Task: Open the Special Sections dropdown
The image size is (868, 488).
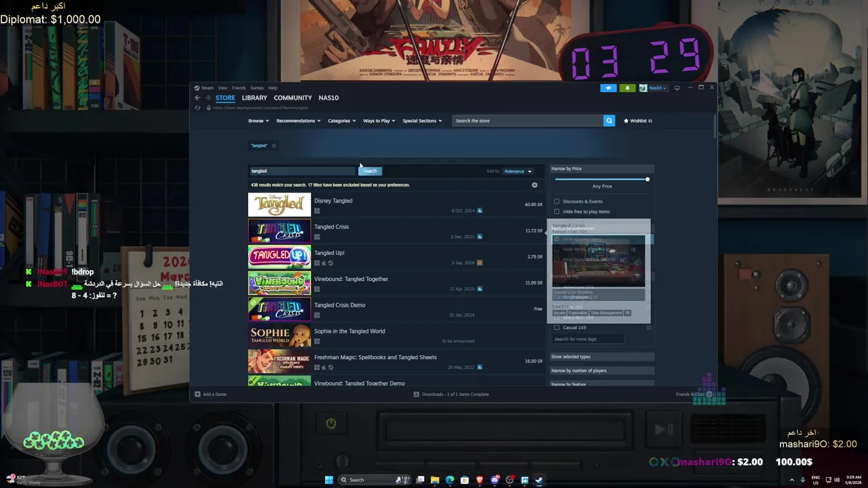Action: click(422, 121)
